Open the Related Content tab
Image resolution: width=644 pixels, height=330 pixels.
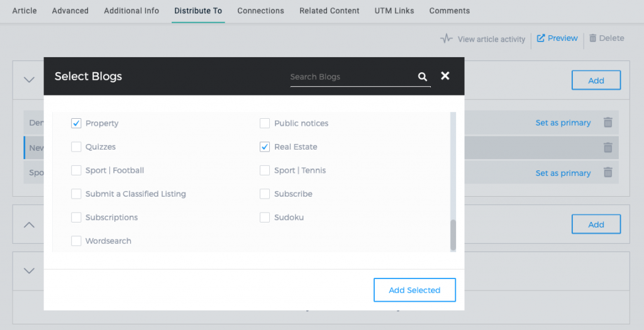(330, 11)
